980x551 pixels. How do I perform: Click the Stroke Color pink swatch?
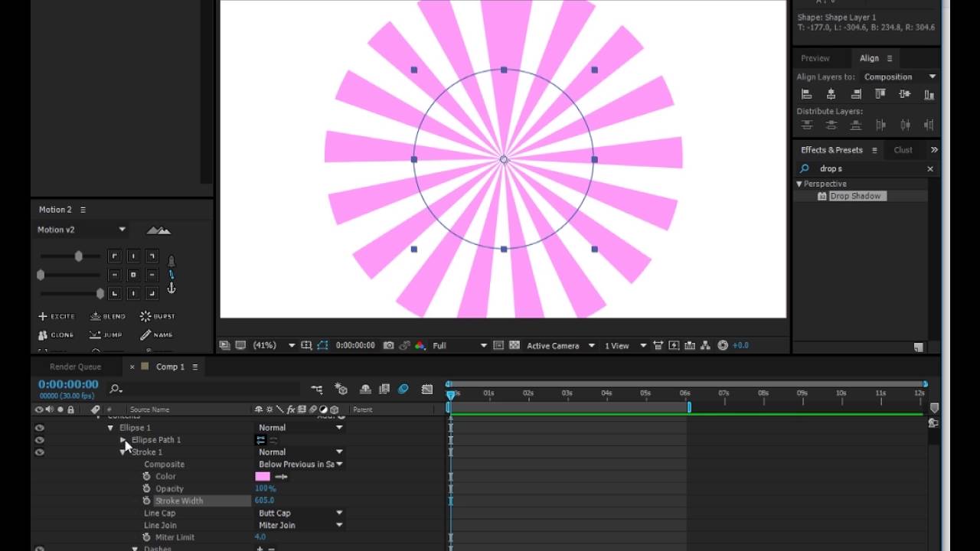263,476
